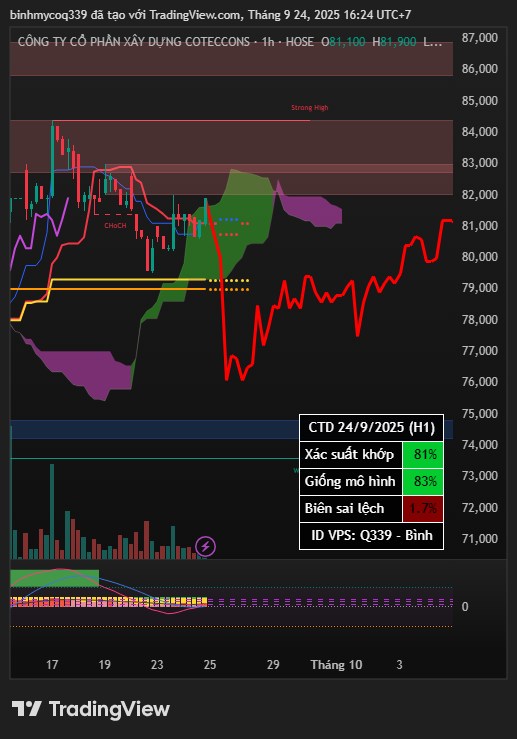The image size is (517, 739).
Task: Click the Tháng 10 label on time axis
Action: (336, 665)
